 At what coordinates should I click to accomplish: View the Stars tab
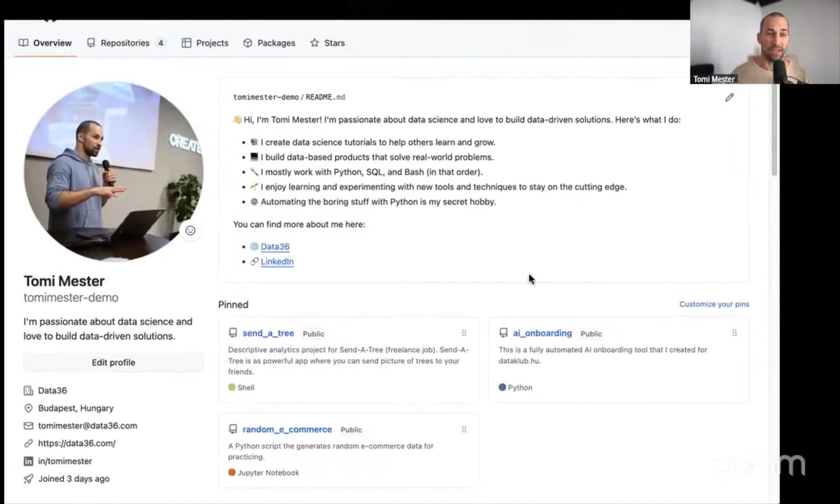click(x=328, y=43)
